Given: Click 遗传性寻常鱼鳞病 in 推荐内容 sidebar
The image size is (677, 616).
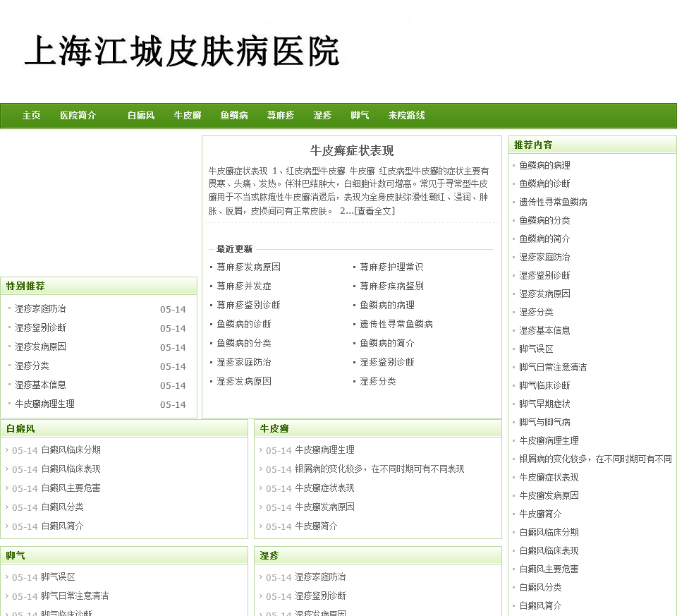Looking at the screenshot, I should click(x=553, y=202).
